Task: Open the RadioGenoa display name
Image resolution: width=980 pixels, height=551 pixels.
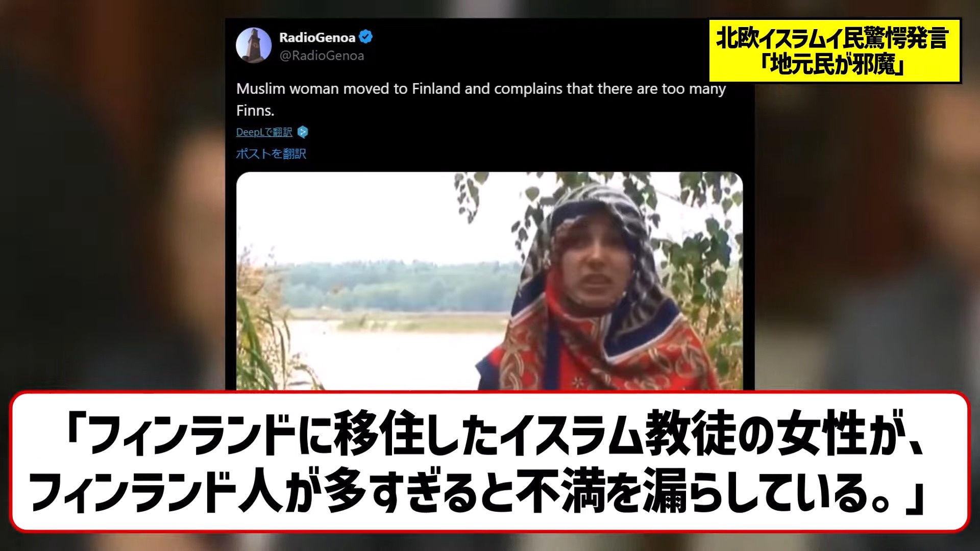Action: coord(317,37)
